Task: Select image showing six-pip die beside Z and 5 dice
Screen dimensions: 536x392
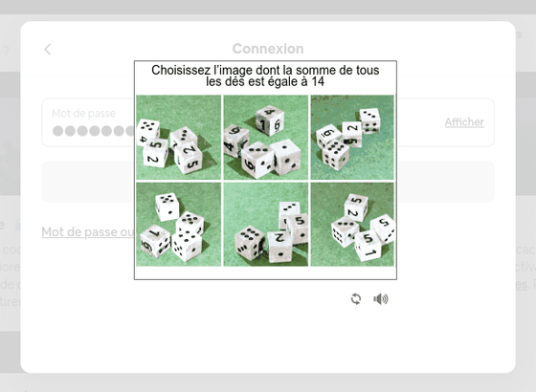Action: 266,225
